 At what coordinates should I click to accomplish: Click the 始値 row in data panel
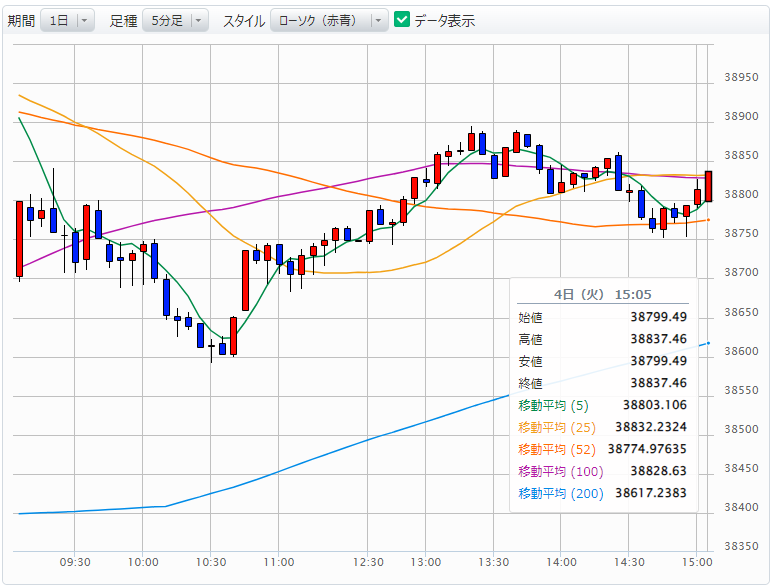pos(602,317)
